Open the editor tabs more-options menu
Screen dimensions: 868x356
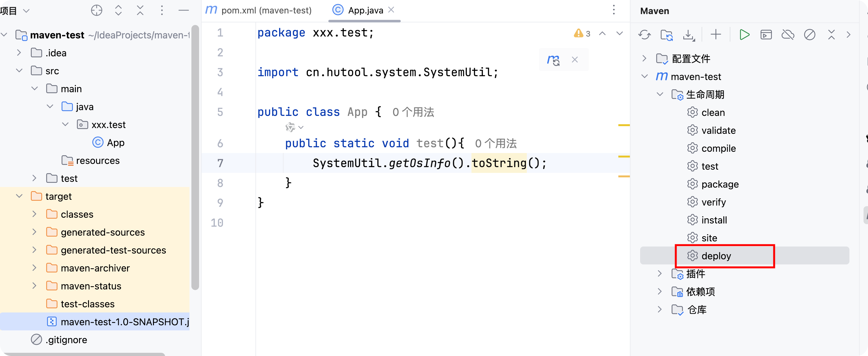614,10
